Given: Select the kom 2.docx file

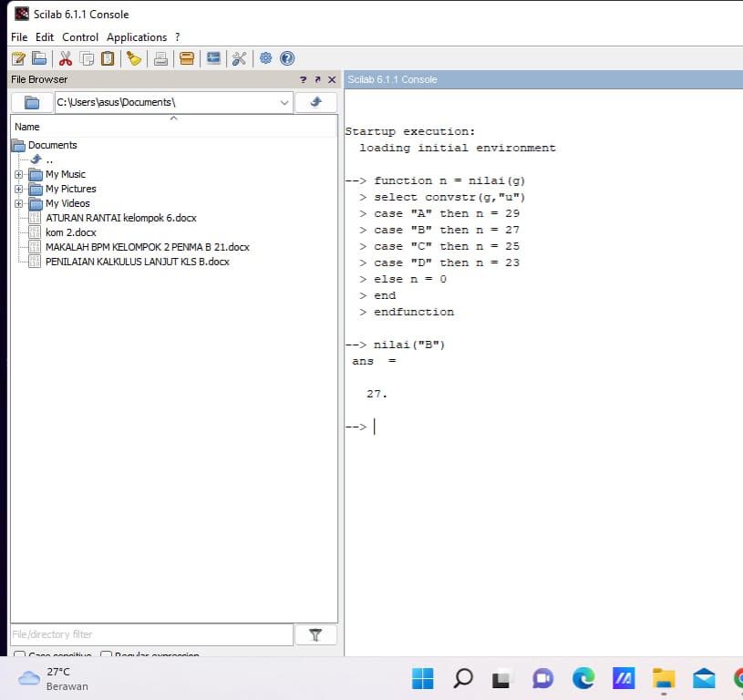Looking at the screenshot, I should 63,232.
